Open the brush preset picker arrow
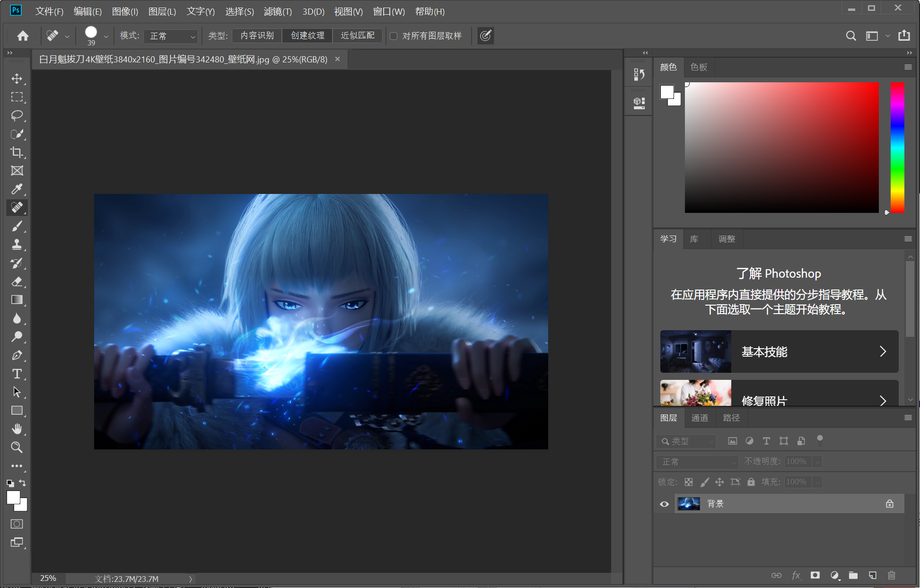 click(106, 36)
